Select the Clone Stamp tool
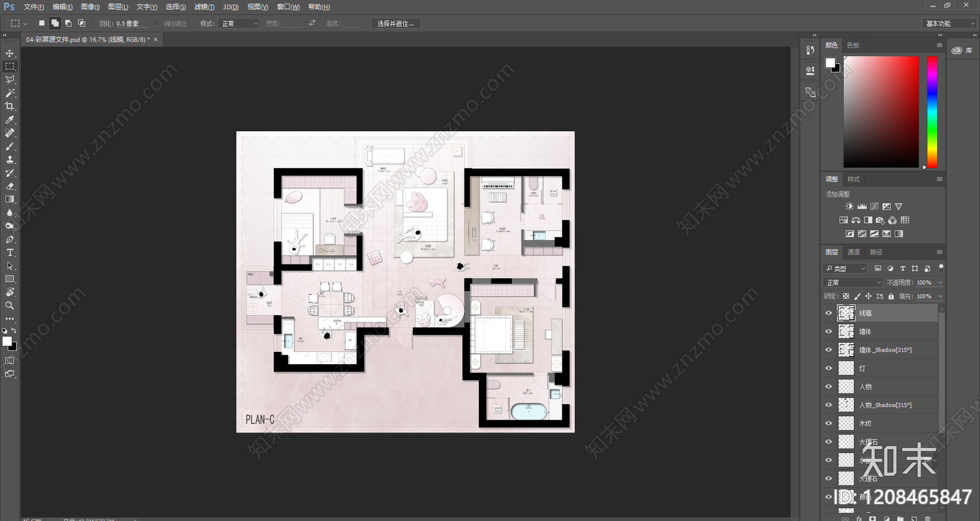Image resolution: width=980 pixels, height=521 pixels. (x=10, y=159)
